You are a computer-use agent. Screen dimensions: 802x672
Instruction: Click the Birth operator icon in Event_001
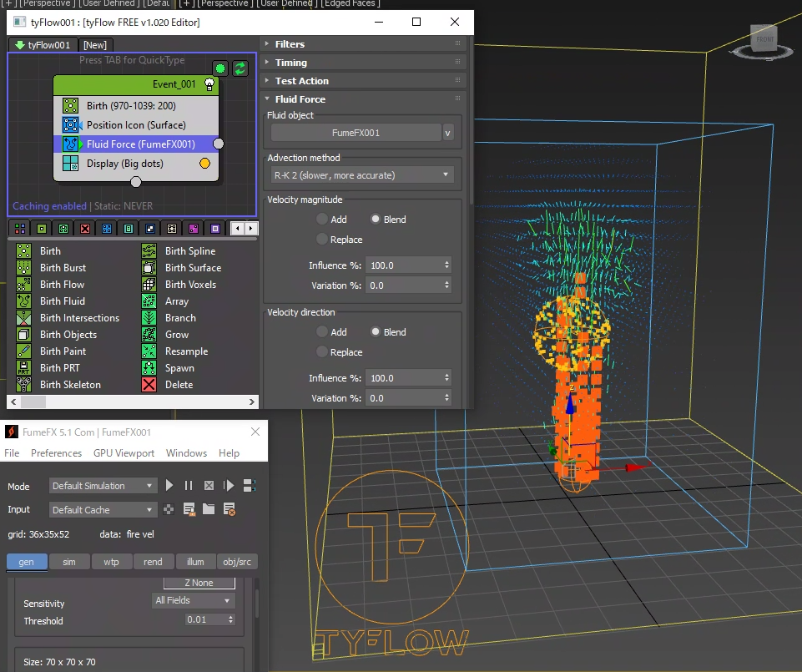coord(71,106)
